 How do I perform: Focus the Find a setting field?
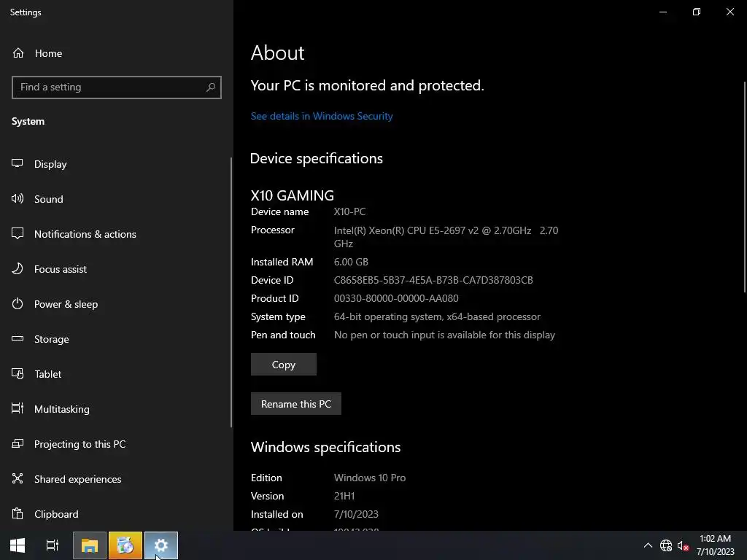pos(116,87)
